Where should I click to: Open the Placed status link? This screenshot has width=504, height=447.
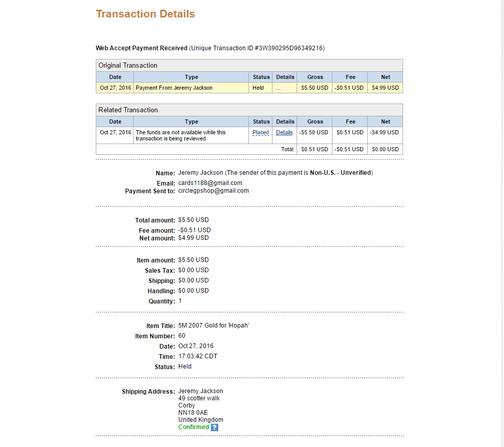coord(260,132)
